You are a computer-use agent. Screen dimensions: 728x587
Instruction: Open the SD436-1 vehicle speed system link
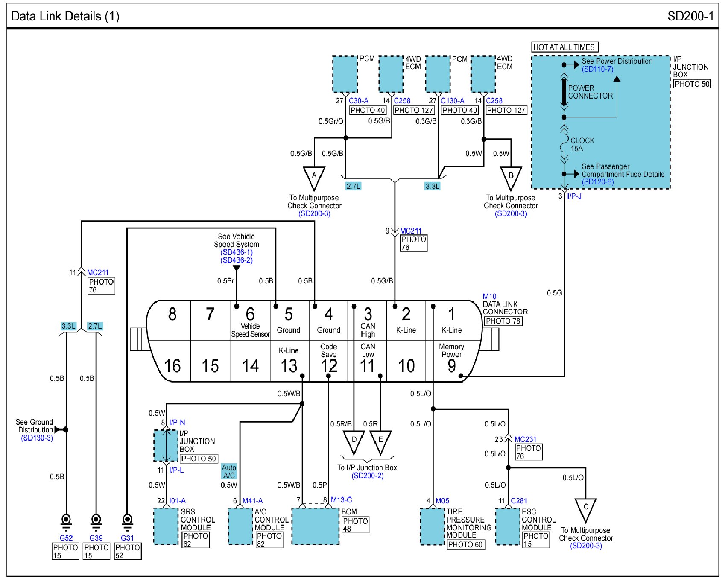pyautogui.click(x=237, y=252)
